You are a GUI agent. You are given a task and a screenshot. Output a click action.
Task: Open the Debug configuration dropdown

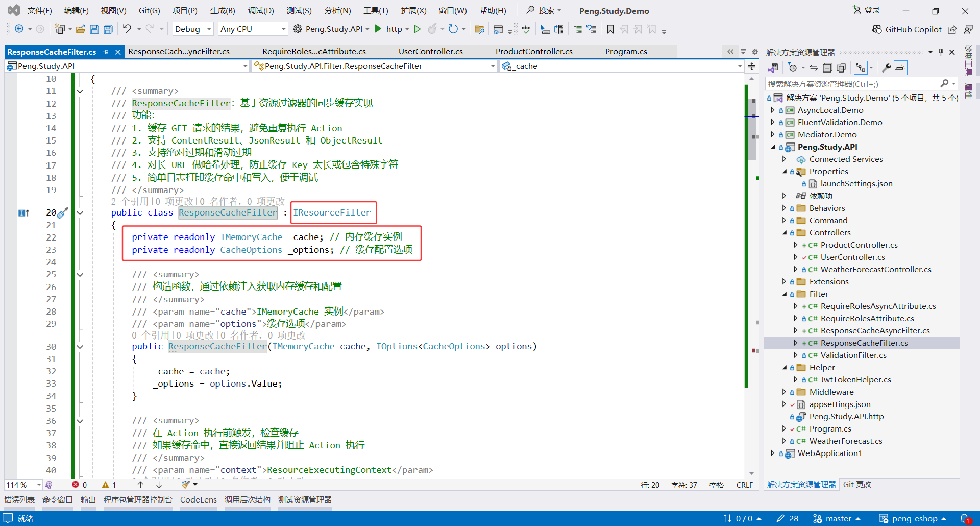pyautogui.click(x=192, y=29)
